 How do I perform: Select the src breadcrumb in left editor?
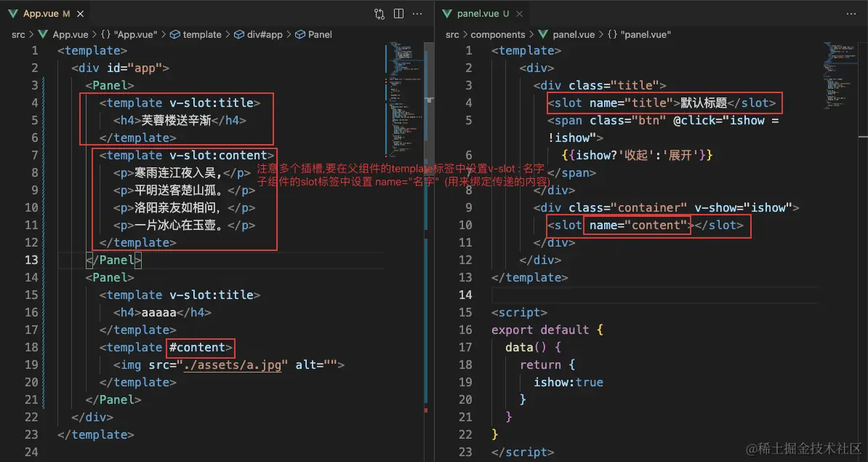(18, 34)
